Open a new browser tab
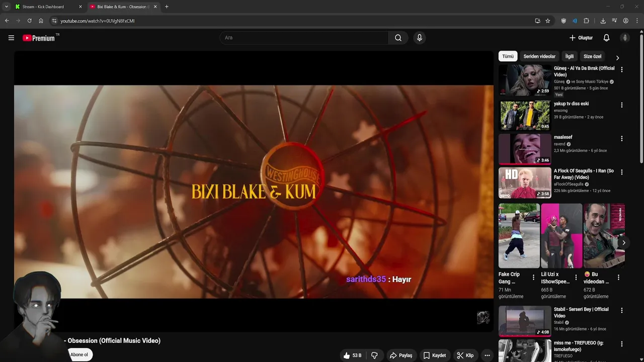The image size is (644, 362). click(167, 7)
